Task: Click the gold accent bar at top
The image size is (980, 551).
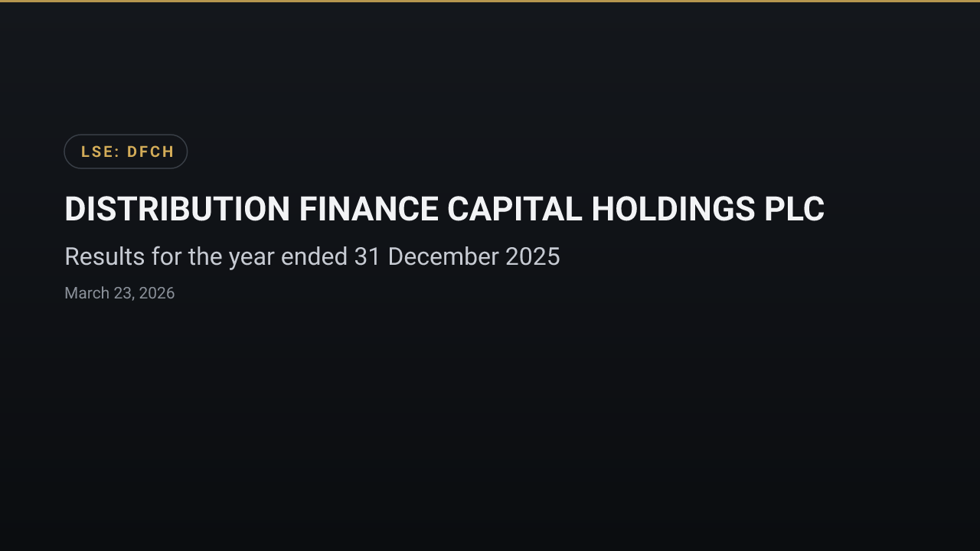Action: pyautogui.click(x=490, y=1)
